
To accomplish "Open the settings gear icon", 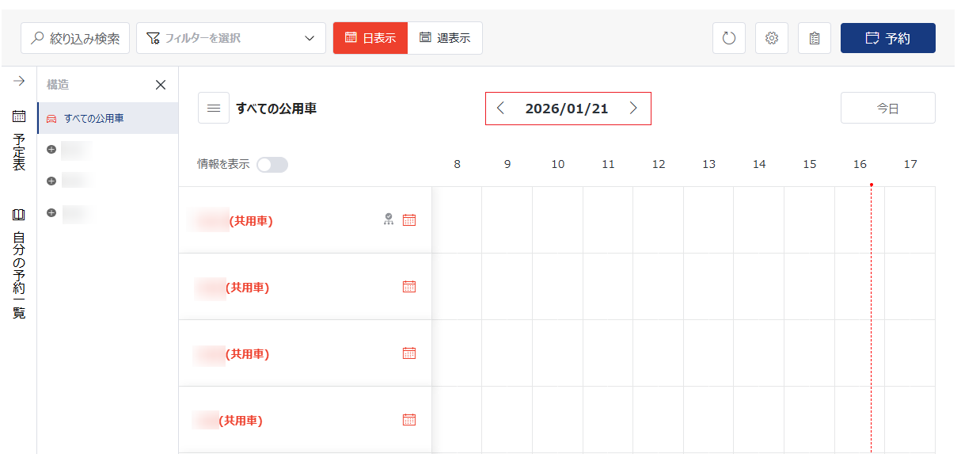I will [x=772, y=38].
